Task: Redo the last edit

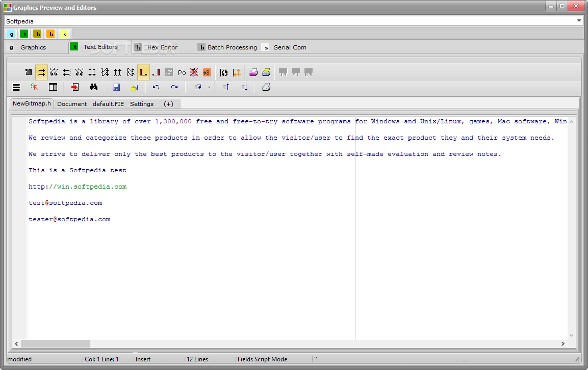Action: tap(174, 87)
